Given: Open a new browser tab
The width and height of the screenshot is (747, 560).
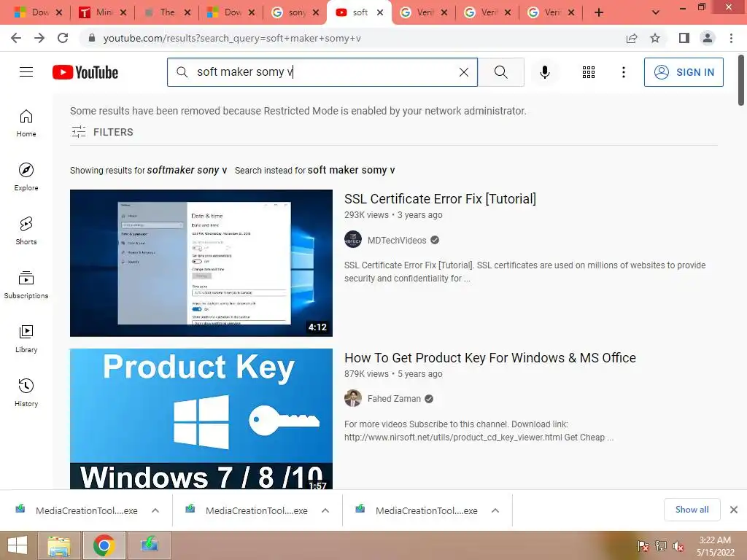Looking at the screenshot, I should [x=599, y=13].
